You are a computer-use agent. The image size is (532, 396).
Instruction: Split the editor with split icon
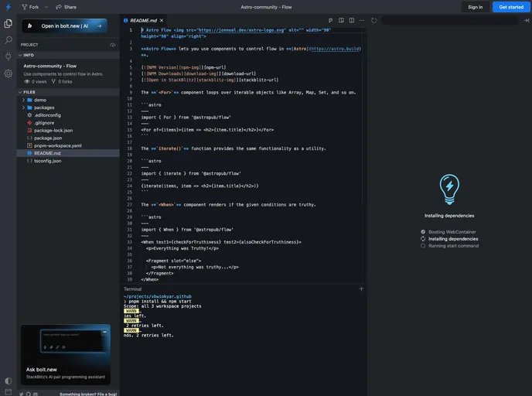(x=352, y=20)
